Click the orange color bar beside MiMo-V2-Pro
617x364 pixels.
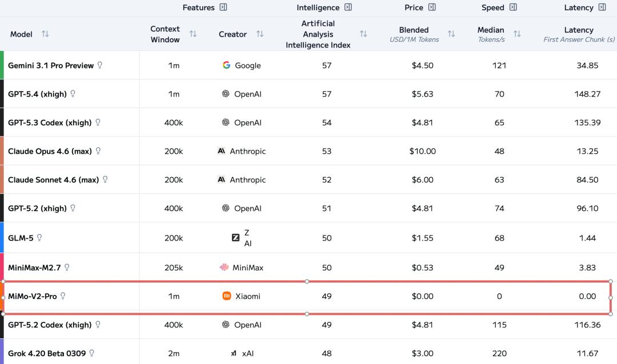tap(2, 296)
